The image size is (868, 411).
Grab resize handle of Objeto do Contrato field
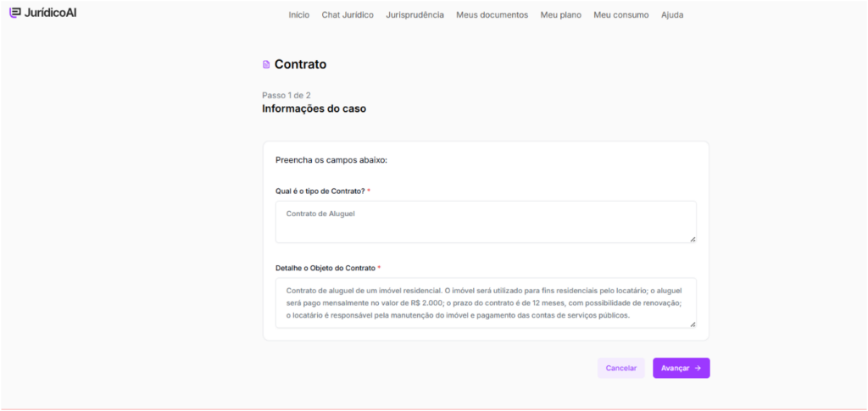pos(693,325)
